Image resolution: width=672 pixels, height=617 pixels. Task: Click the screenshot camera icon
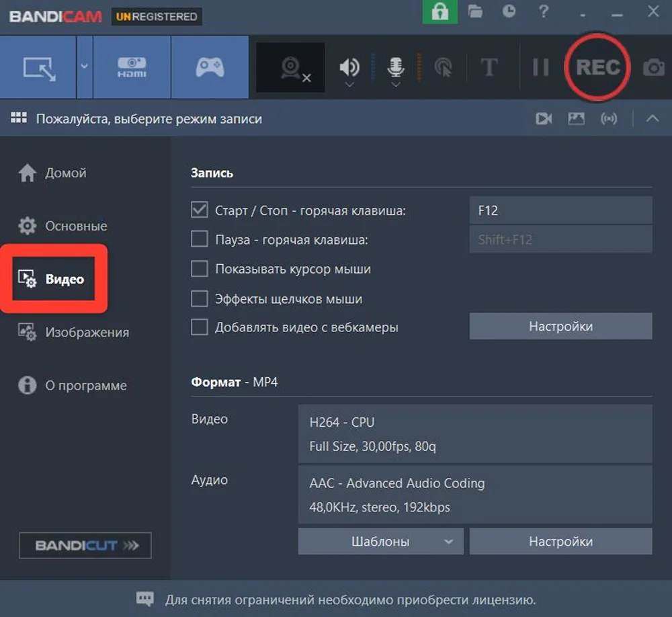click(653, 67)
